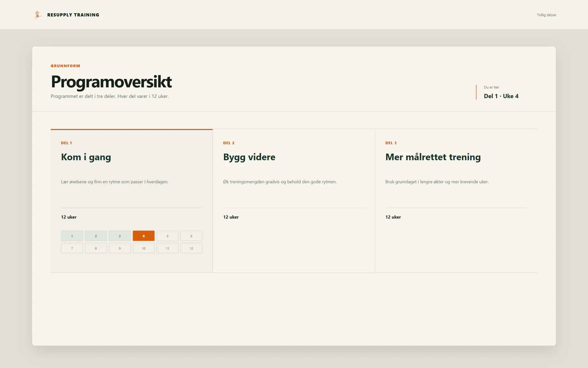The image size is (588, 368).
Task: Select week 7 in Del 1
Action: 72,248
